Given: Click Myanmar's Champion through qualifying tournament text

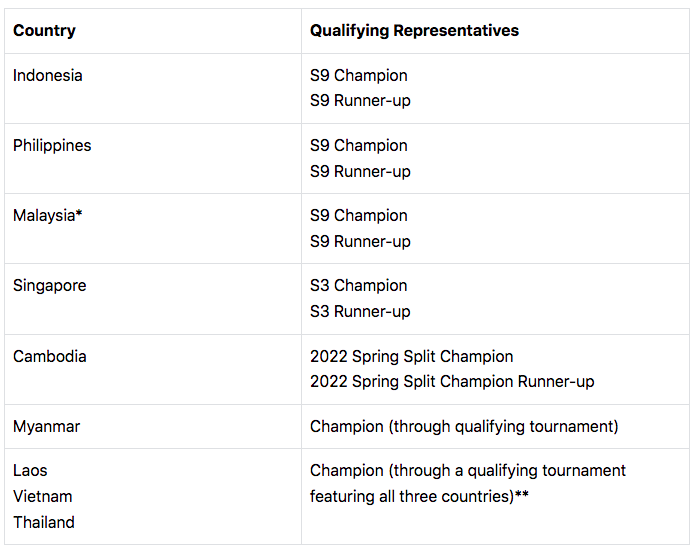Looking at the screenshot, I should click(x=464, y=427).
